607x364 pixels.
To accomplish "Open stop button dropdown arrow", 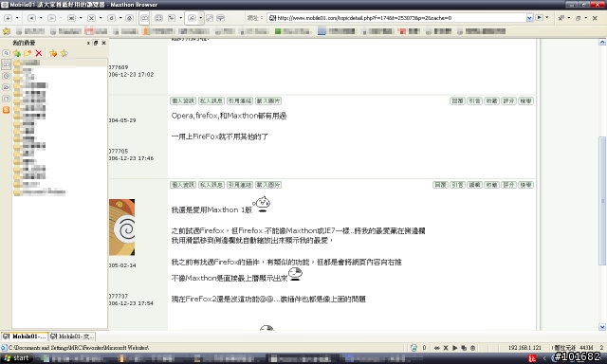I will [101, 18].
